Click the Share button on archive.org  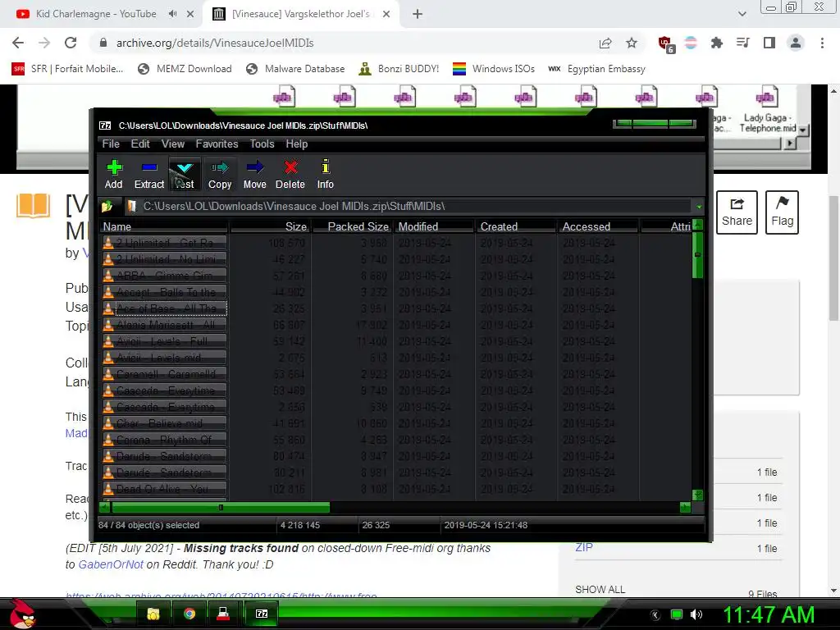tap(737, 212)
